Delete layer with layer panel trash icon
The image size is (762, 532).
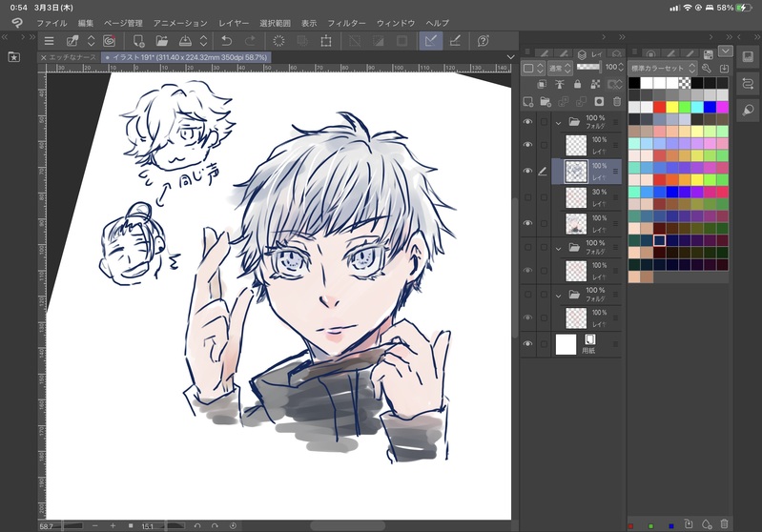point(617,102)
